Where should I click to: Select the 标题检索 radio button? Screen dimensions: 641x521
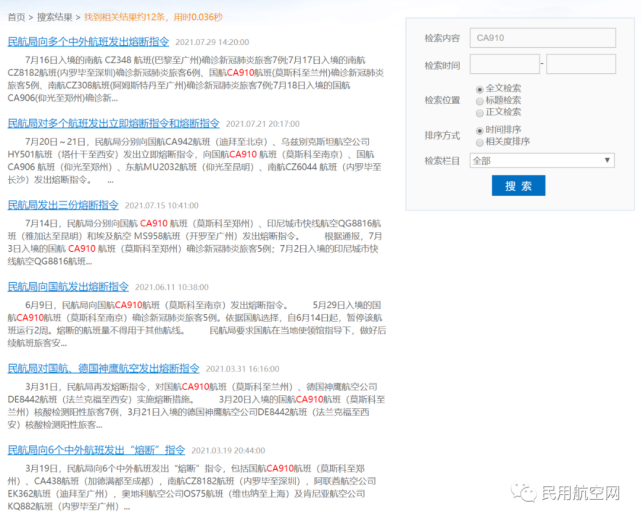point(479,100)
